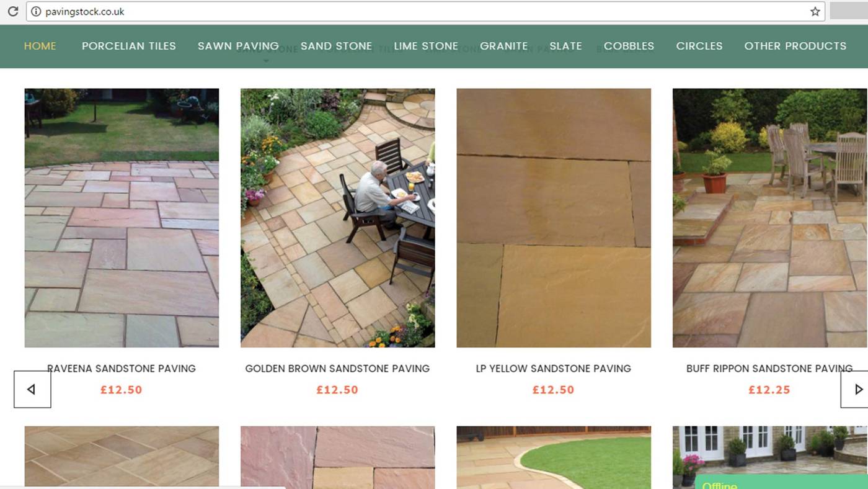Open the COBBLES category
Viewport: 868px width, 489px height.
click(x=629, y=46)
